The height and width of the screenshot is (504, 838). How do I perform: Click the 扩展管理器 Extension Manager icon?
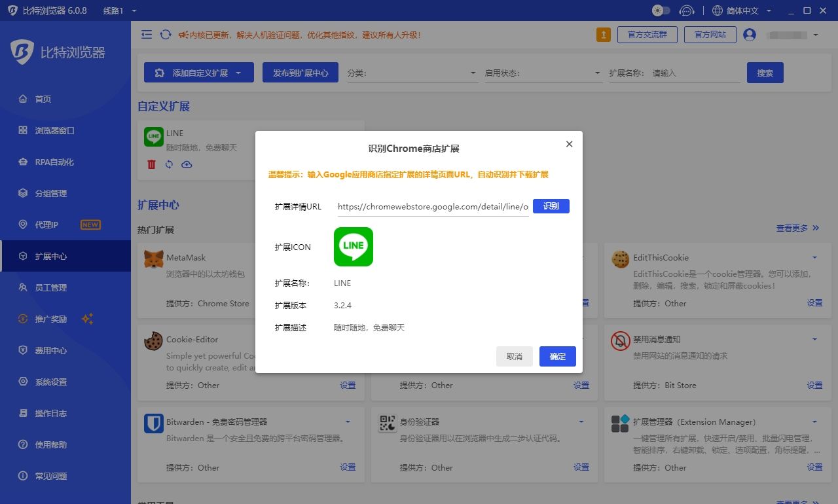[621, 423]
